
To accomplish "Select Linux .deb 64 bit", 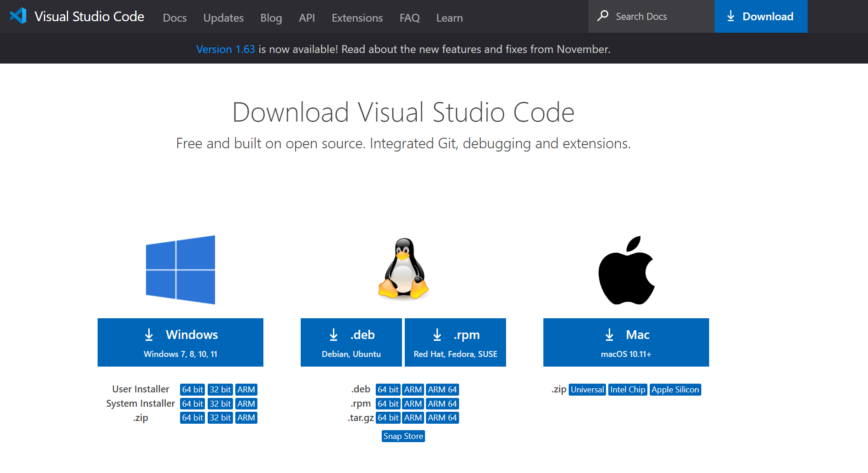I will click(388, 390).
